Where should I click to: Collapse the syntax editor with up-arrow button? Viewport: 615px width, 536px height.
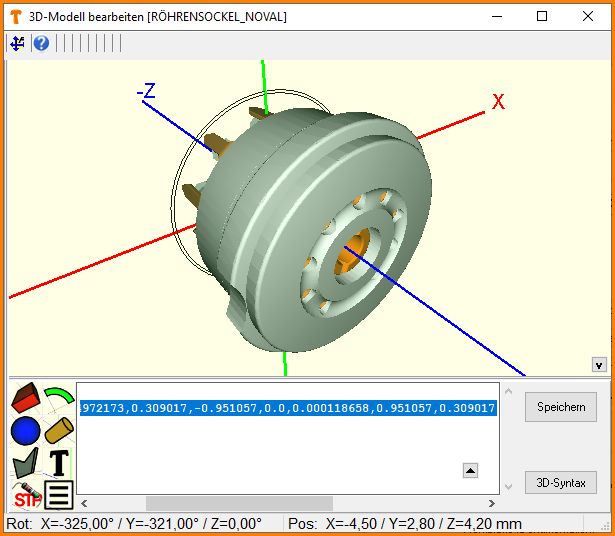(470, 470)
